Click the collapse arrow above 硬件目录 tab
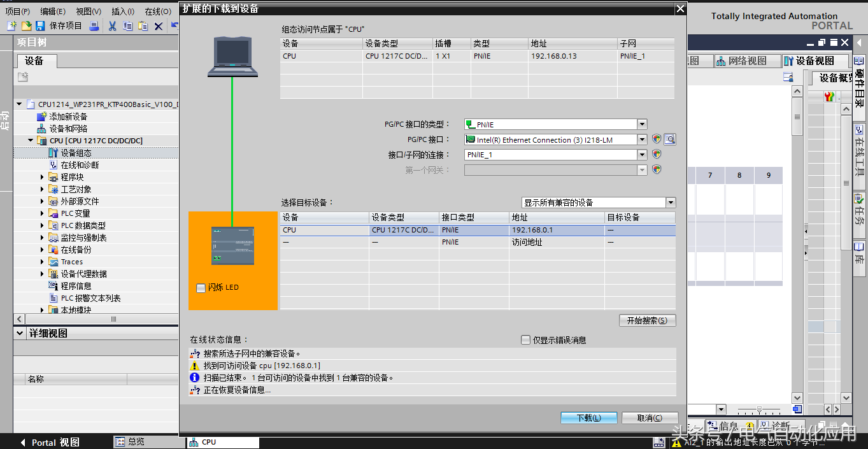Screen dimensions: 868x449 [x=859, y=43]
